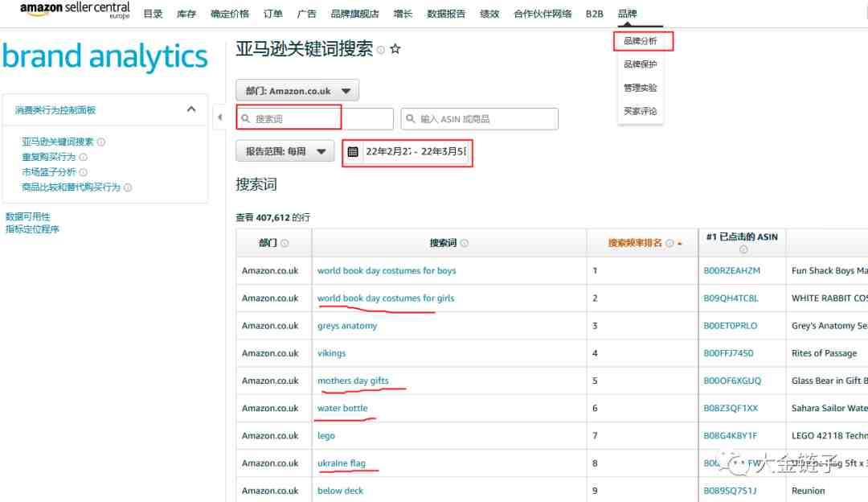Click the 搜索频率排名 column header text

(x=635, y=243)
